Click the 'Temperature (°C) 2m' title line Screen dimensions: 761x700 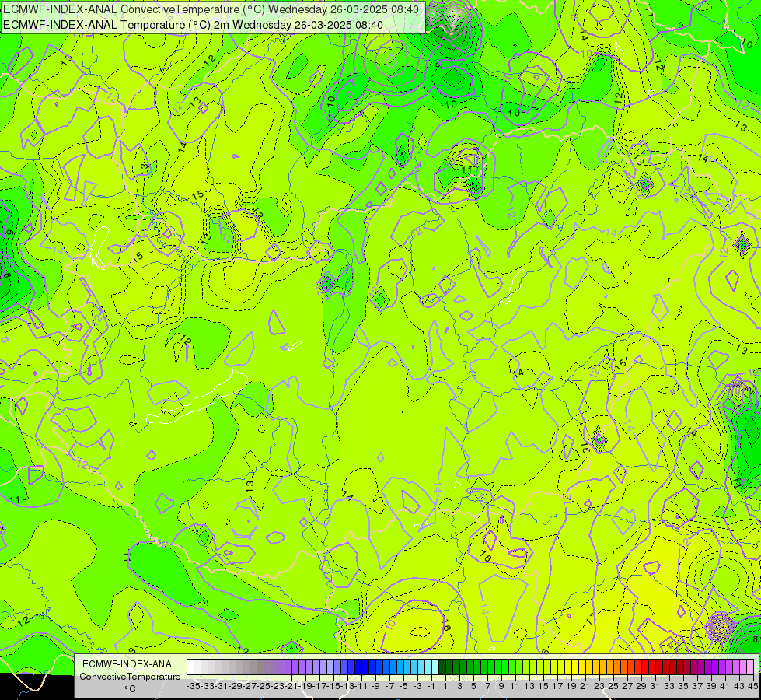193,25
